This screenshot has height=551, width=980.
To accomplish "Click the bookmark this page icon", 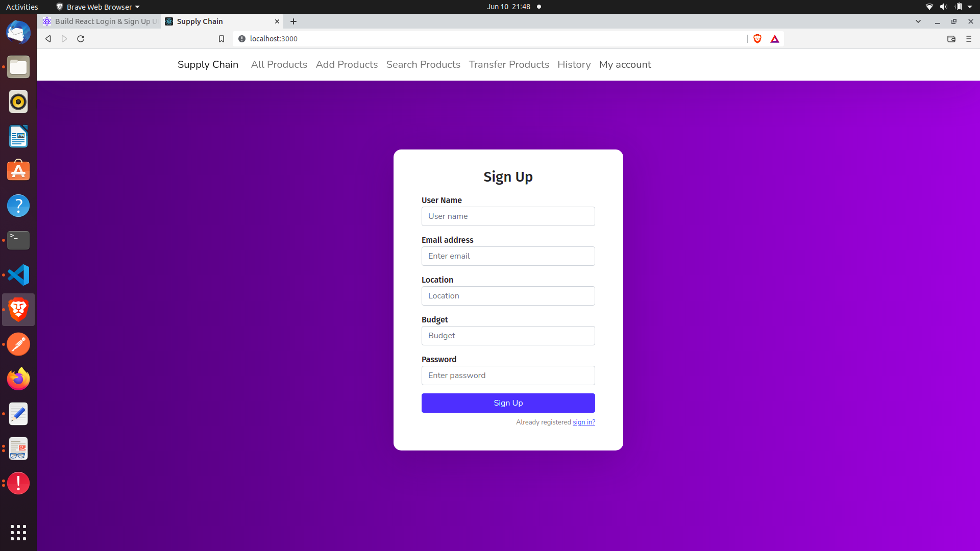I will tap(222, 38).
